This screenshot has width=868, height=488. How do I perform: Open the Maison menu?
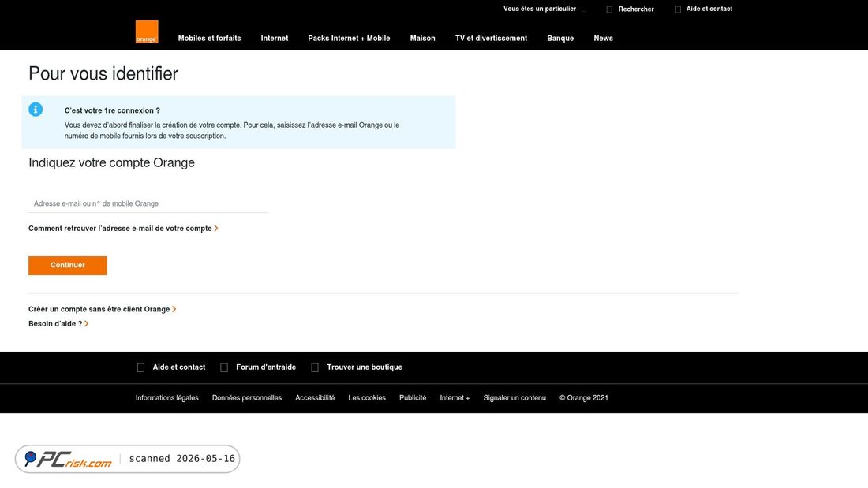point(422,38)
